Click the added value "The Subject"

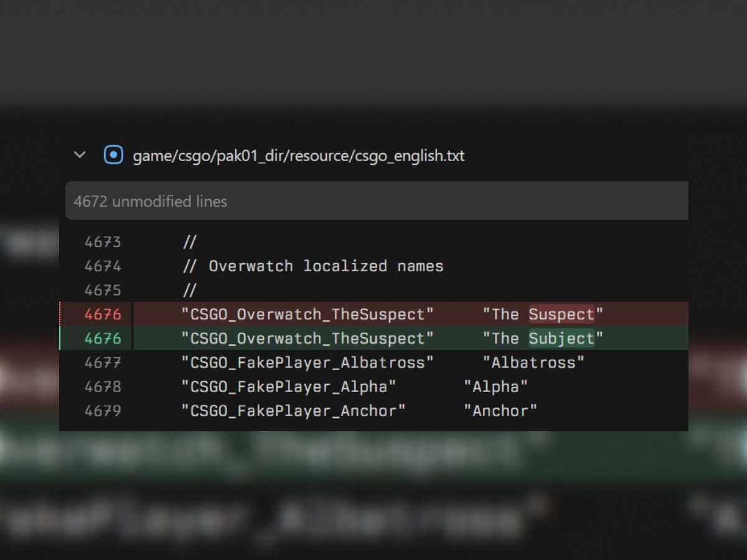[x=543, y=338]
